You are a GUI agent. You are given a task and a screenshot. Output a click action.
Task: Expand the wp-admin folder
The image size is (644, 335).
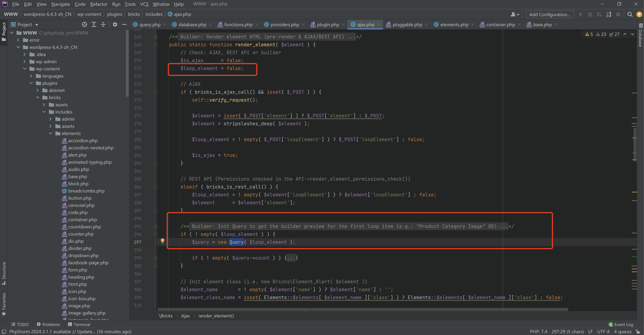[24, 62]
